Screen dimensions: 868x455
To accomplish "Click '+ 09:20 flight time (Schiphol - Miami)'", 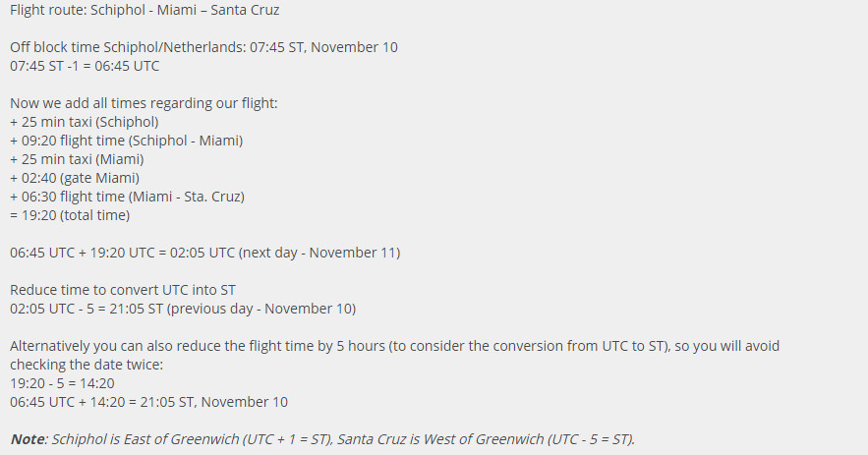I will (x=126, y=141).
